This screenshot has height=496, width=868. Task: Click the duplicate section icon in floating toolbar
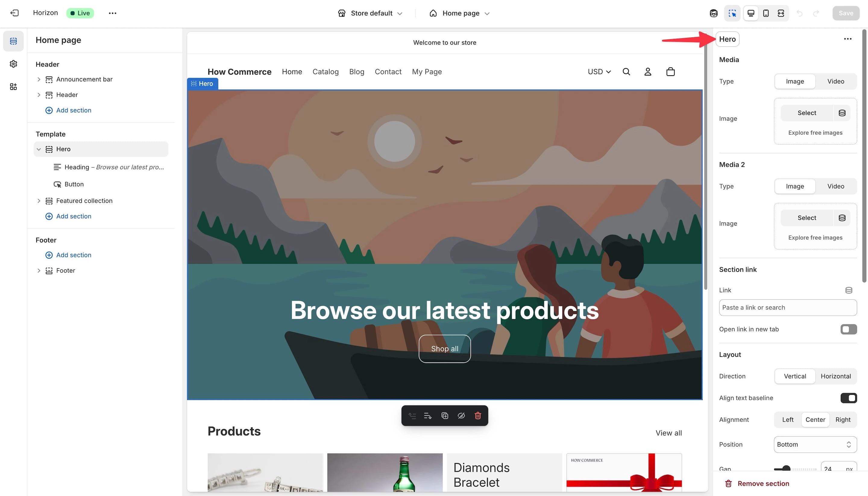point(445,415)
